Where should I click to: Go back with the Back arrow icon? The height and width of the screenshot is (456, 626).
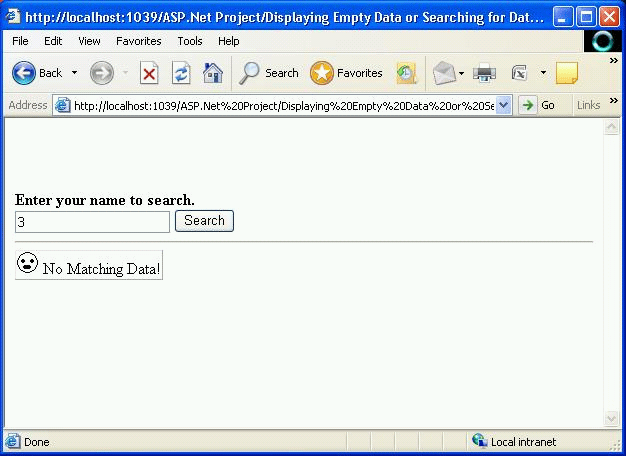coord(24,73)
